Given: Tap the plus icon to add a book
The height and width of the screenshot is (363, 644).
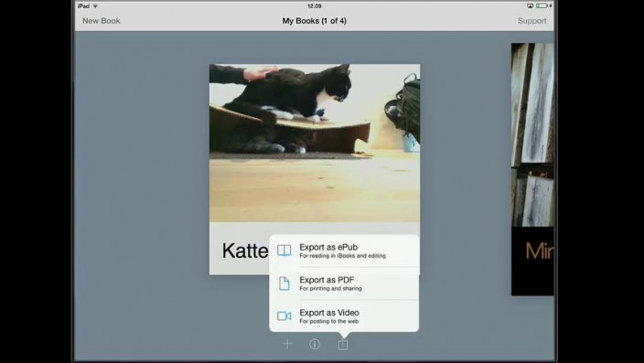Looking at the screenshot, I should 287,344.
